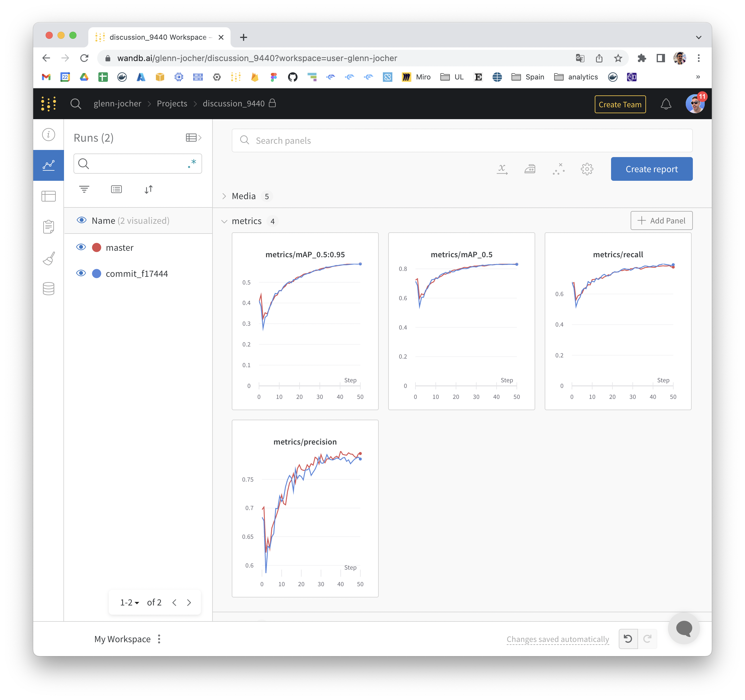745x700 pixels.
Task: Click the Add Panel button
Action: (x=661, y=220)
